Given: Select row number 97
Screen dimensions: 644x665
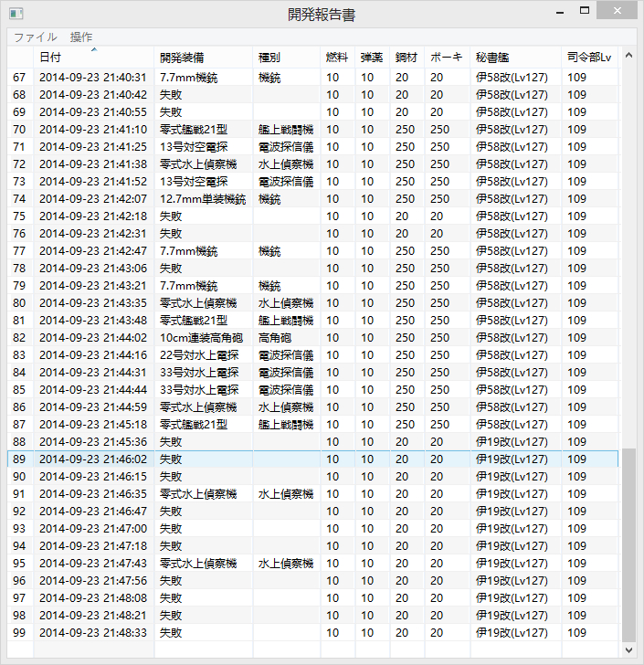Looking at the screenshot, I should (x=19, y=599).
